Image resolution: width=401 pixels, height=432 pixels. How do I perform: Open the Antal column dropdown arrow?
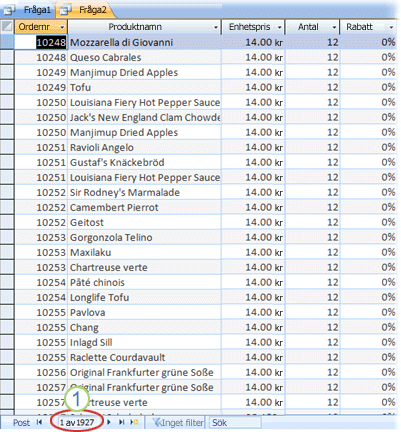[x=334, y=27]
